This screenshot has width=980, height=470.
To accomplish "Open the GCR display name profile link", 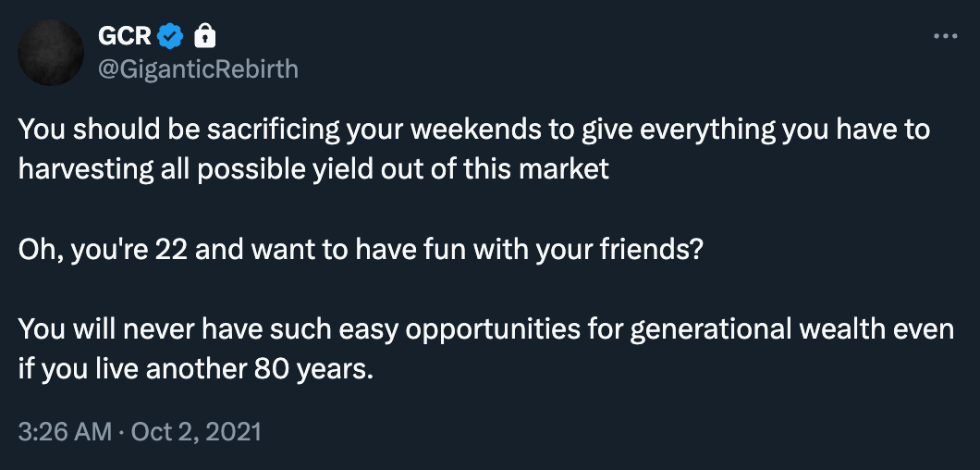I will (x=125, y=36).
